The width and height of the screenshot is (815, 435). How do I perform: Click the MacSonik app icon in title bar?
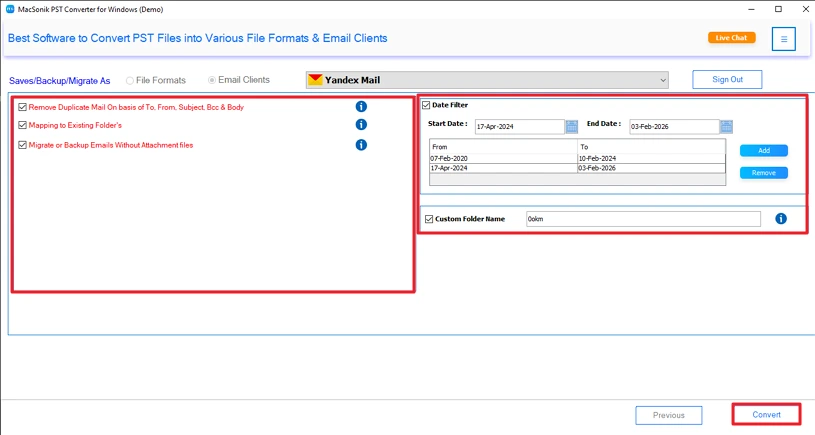[10, 9]
